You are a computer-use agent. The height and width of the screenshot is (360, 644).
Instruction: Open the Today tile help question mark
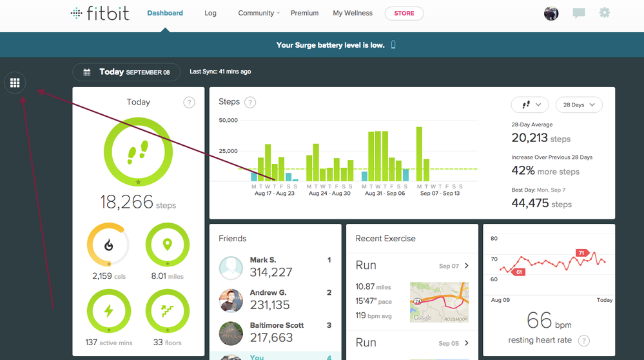click(x=189, y=103)
